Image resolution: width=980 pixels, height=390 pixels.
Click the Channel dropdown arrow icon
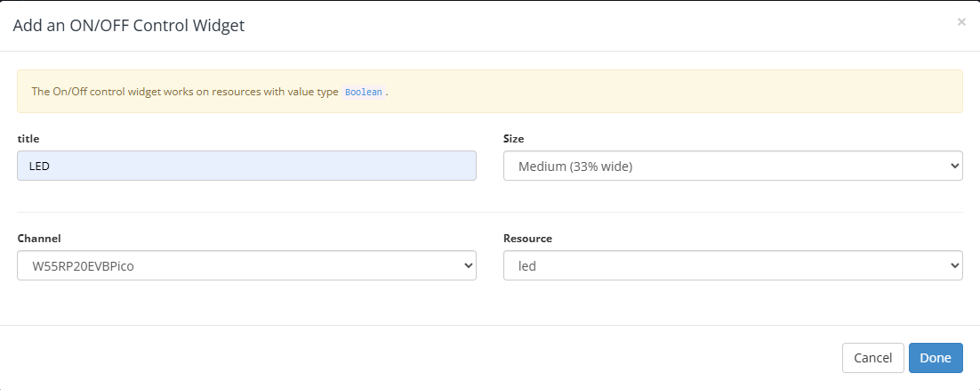tap(468, 265)
